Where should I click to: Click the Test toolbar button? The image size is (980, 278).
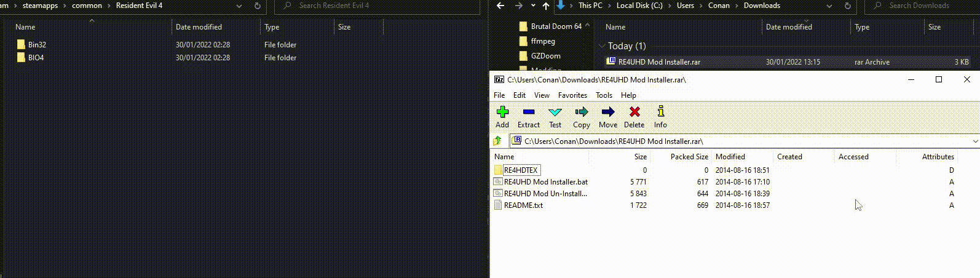pos(555,117)
